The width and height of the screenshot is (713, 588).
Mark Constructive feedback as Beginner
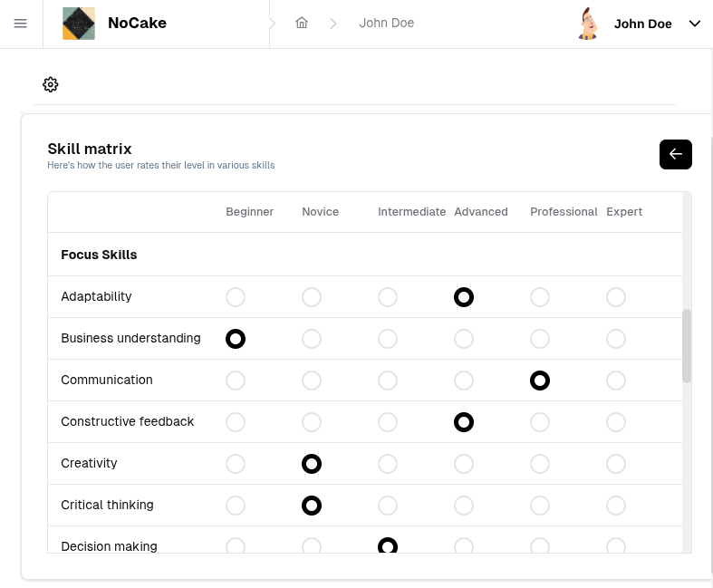pos(236,422)
